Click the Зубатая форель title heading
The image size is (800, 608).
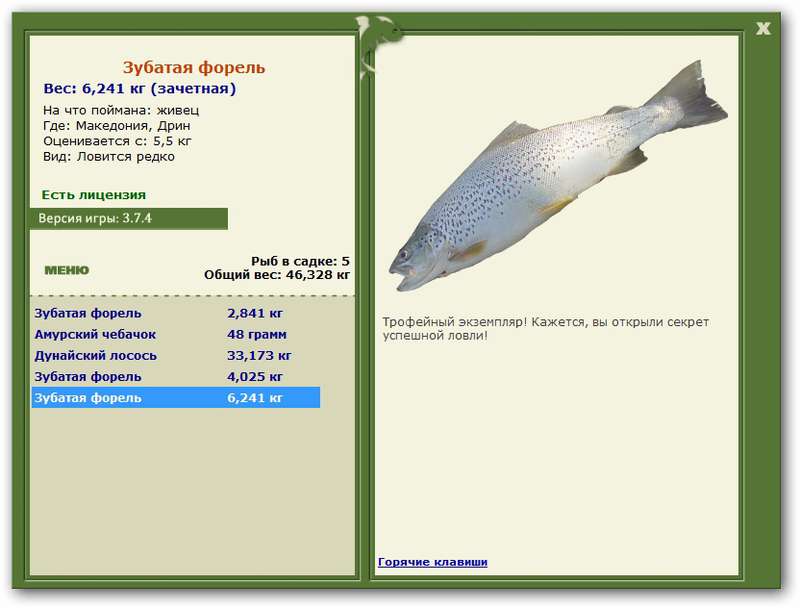(x=194, y=67)
